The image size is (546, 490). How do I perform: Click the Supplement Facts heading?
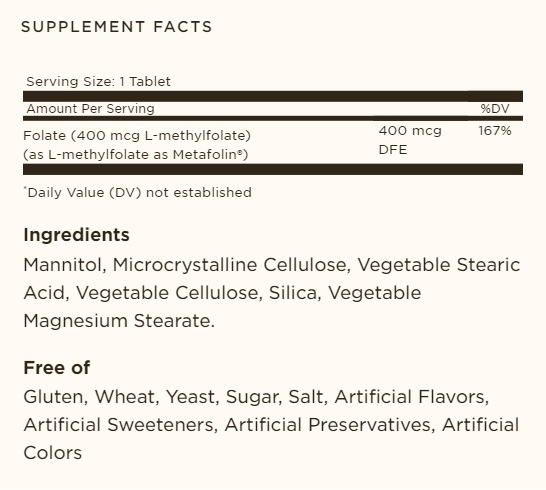click(117, 27)
